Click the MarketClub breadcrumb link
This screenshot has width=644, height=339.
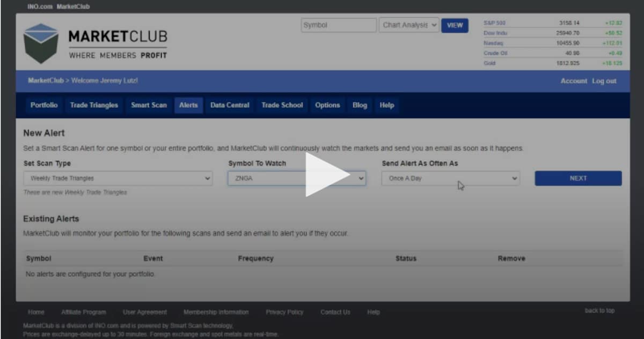(46, 81)
